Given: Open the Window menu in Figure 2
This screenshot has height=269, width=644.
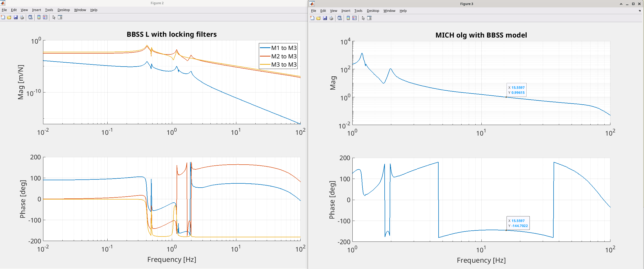Looking at the screenshot, I should click(x=80, y=10).
